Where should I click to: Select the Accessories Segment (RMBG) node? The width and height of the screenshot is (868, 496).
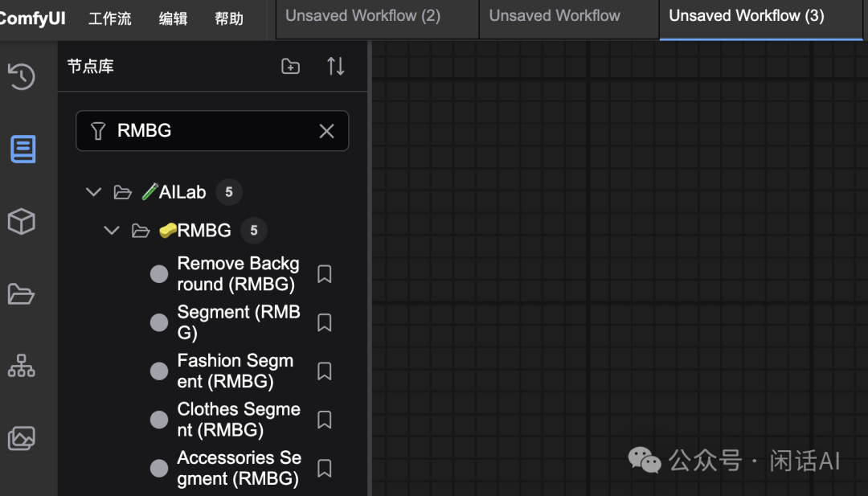[x=238, y=468]
